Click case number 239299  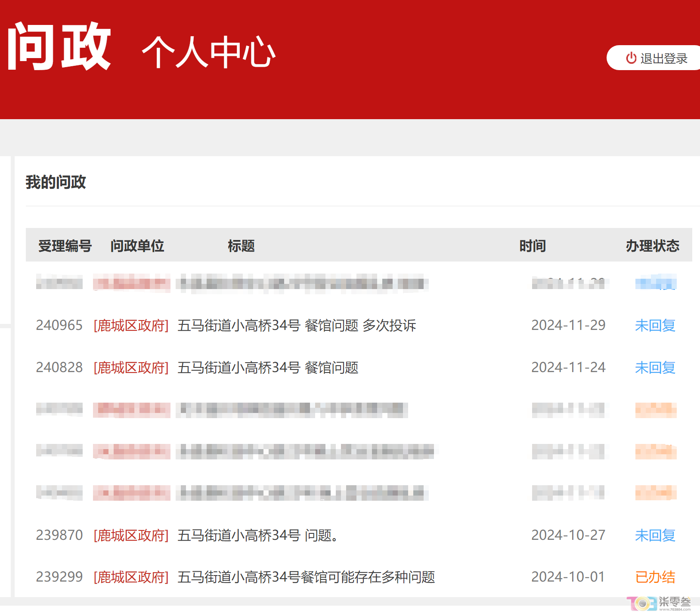(59, 577)
